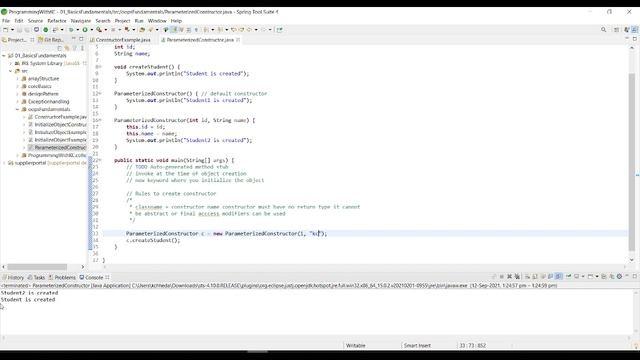Expand the arrayStructure package
The width and height of the screenshot is (640, 360).
tap(17, 78)
